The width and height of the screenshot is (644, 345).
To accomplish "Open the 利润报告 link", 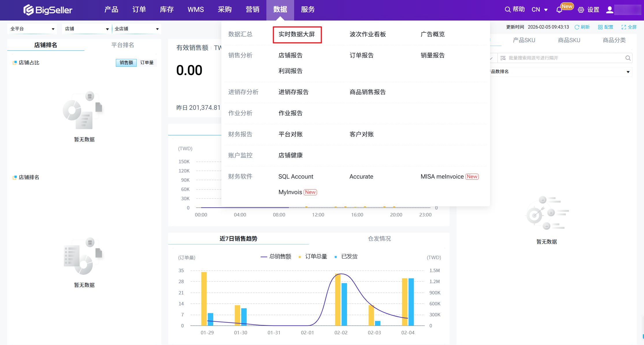I will [290, 71].
